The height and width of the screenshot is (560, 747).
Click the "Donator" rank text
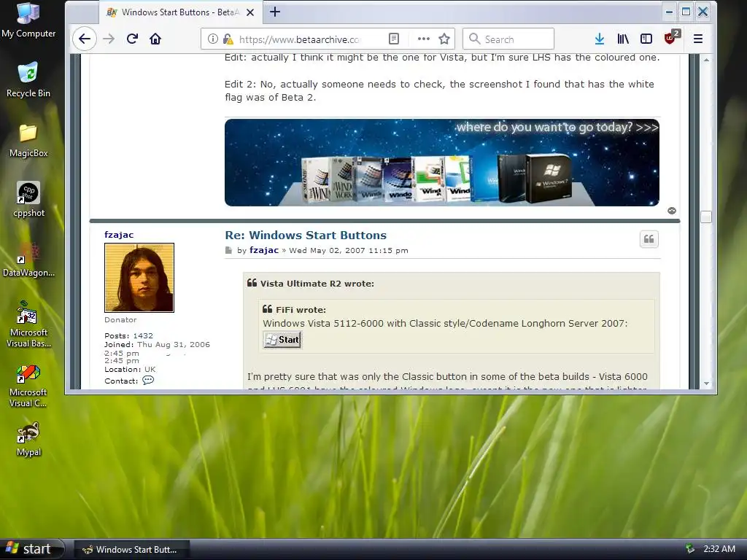point(120,320)
